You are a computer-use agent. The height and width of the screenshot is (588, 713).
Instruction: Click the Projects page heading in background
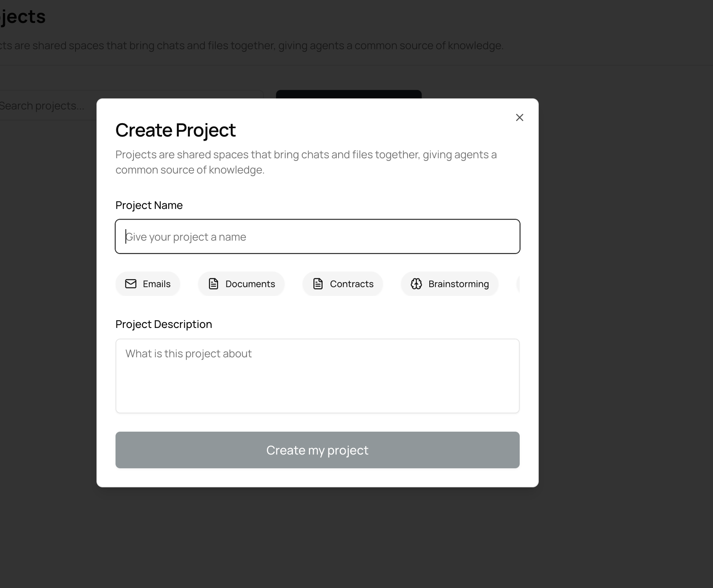(23, 16)
